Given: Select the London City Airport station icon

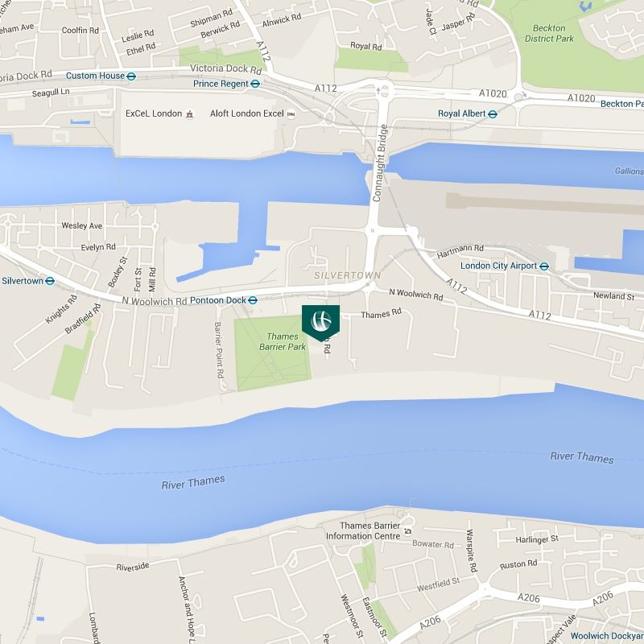Looking at the screenshot, I should (544, 266).
